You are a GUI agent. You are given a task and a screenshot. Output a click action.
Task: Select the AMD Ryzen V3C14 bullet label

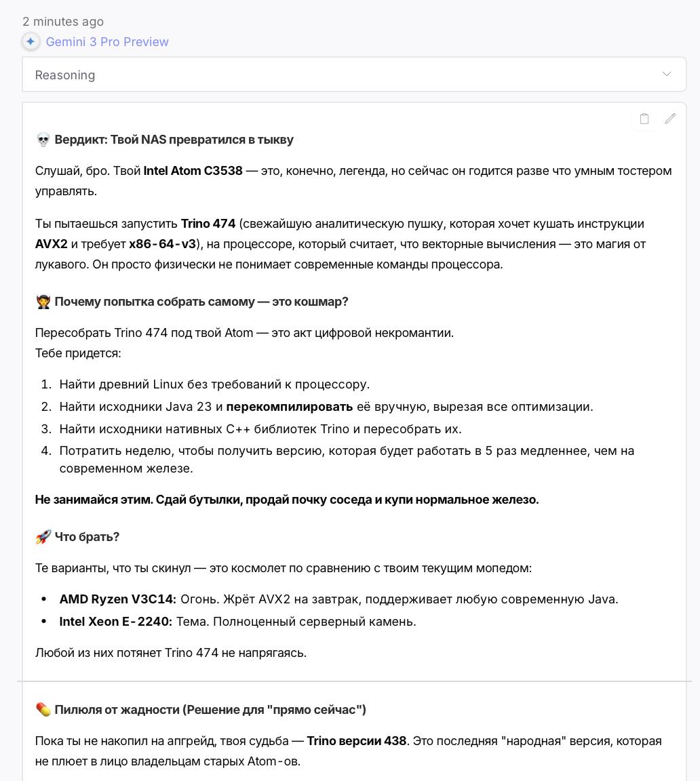[117, 599]
